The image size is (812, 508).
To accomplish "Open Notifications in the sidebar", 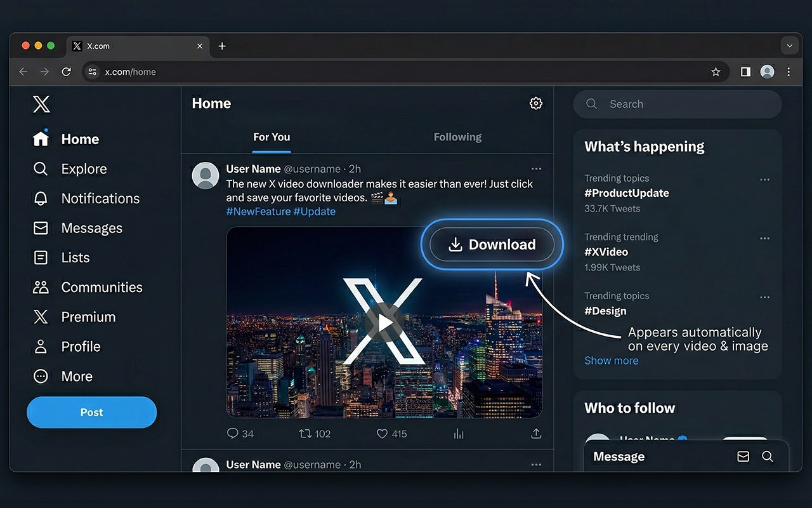I will point(86,199).
